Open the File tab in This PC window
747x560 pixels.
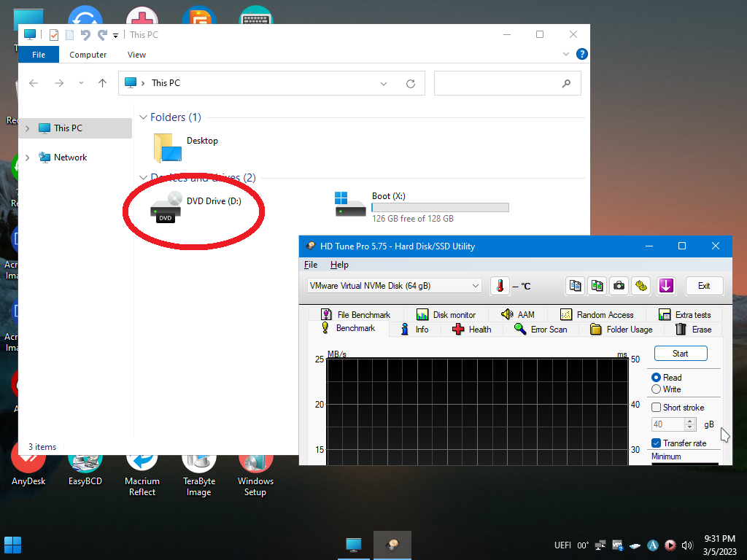click(39, 55)
